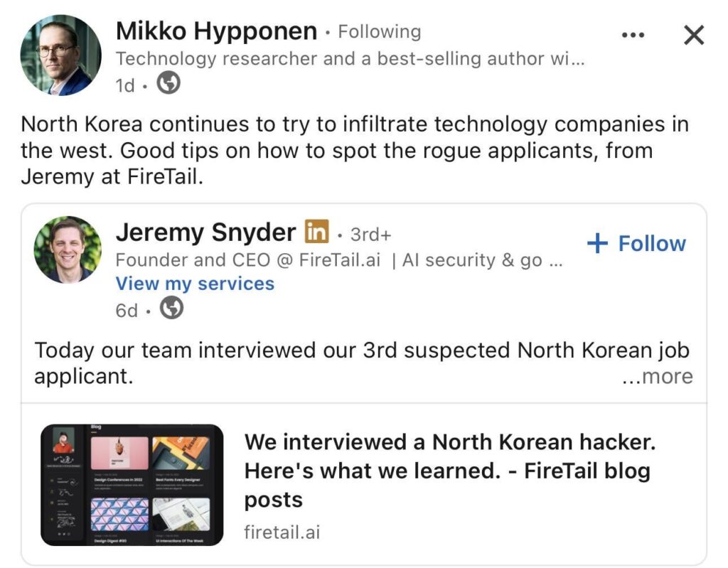Toggle Following status on Mikko Hypponen
728x568 pixels.
pyautogui.click(x=379, y=31)
